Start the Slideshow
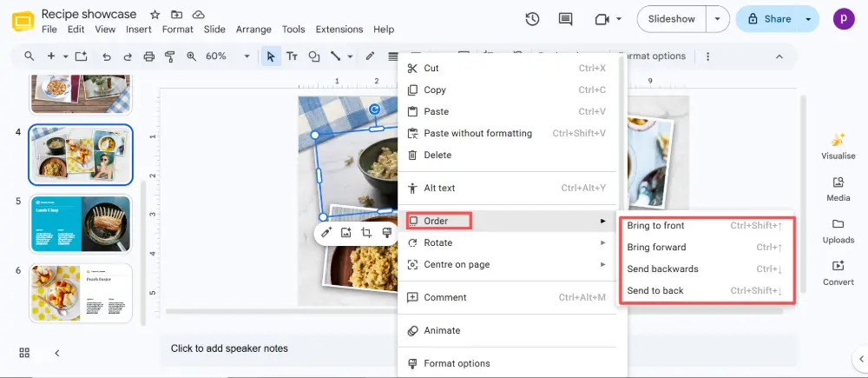The width and height of the screenshot is (868, 378). [672, 19]
